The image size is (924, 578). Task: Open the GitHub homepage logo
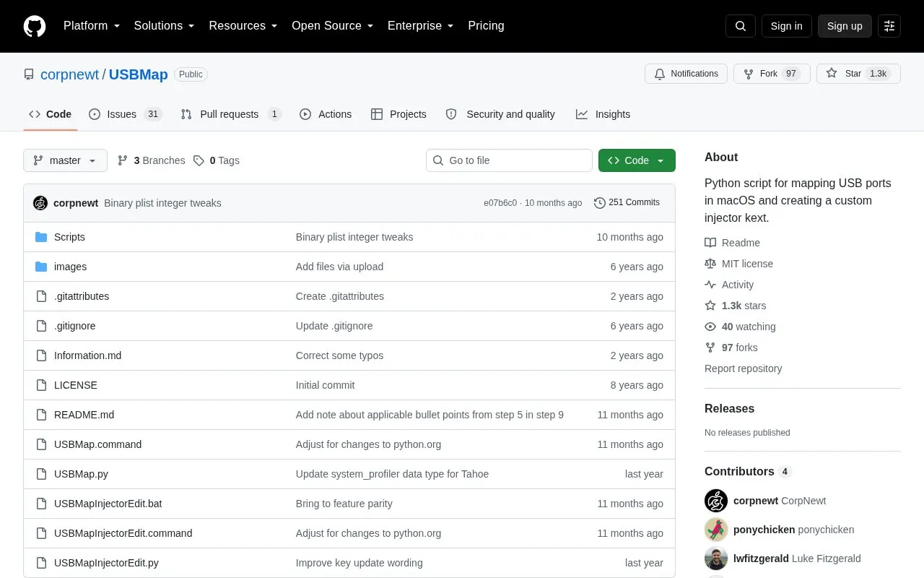pos(35,26)
